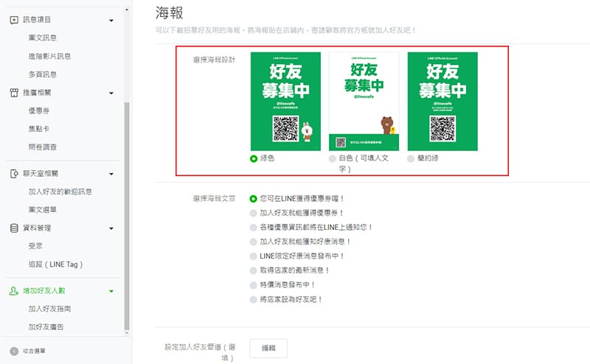Collapse the 聊天室相關 section arrow

point(111,174)
